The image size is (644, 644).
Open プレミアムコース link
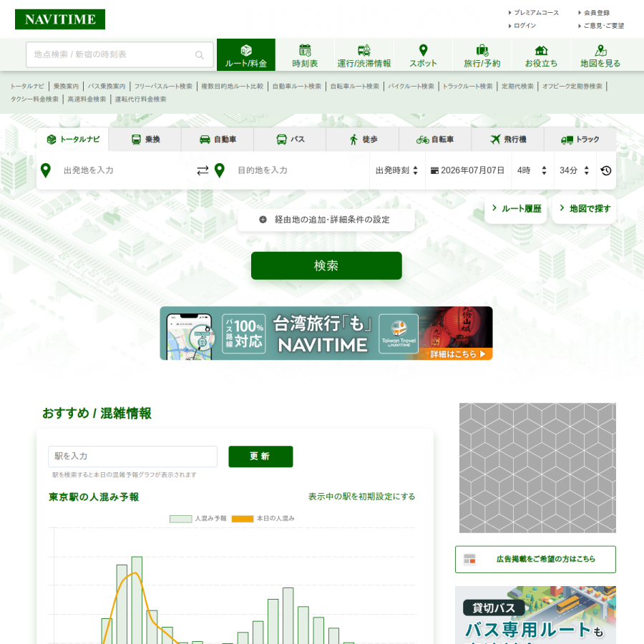[536, 13]
